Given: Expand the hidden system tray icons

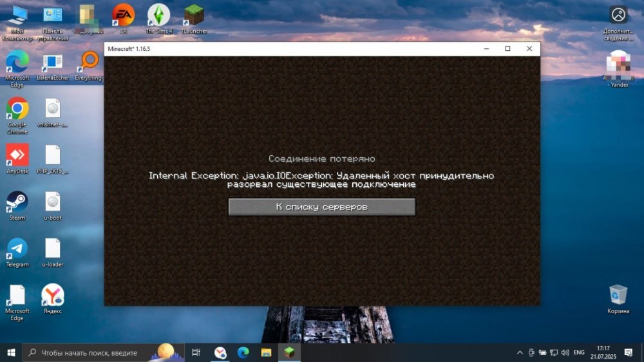Looking at the screenshot, I should click(x=520, y=352).
